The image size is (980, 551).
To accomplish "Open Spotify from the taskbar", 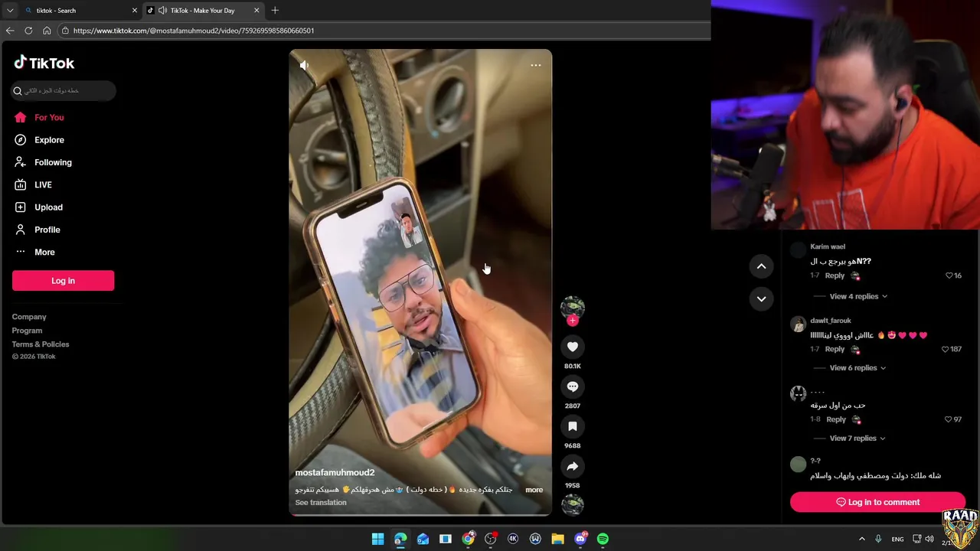I will 603,539.
